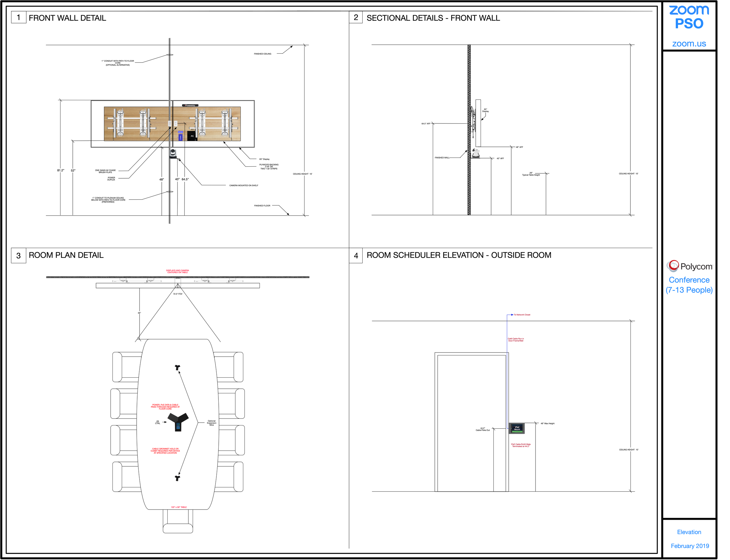This screenshot has height=560, width=730.
Task: Select the 29" Typical Table Height label
Action: coord(531,174)
